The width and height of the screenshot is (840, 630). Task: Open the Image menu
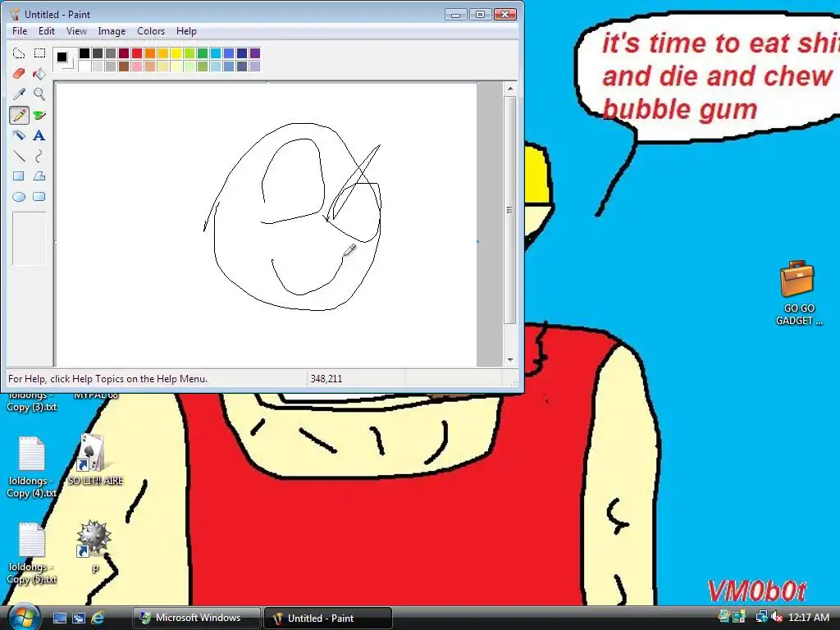[x=112, y=31]
